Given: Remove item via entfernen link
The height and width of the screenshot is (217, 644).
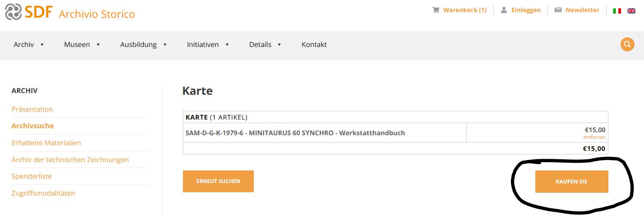Looking at the screenshot, I should [x=594, y=137].
